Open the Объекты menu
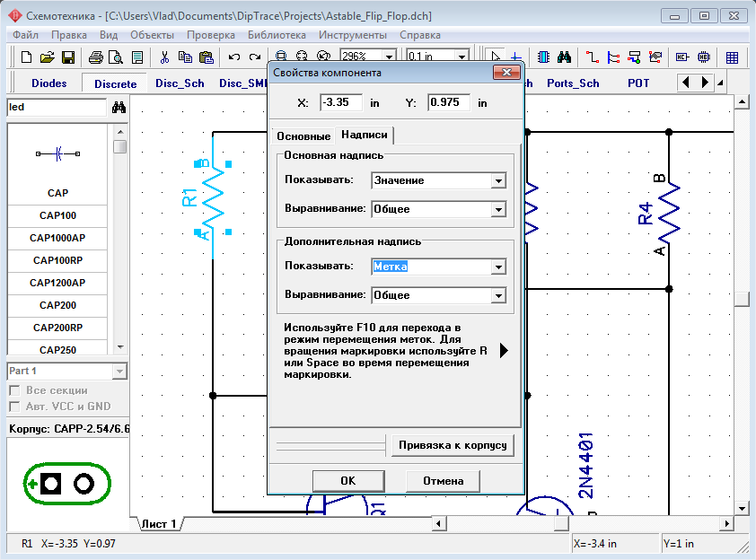756x560 pixels. 152,35
